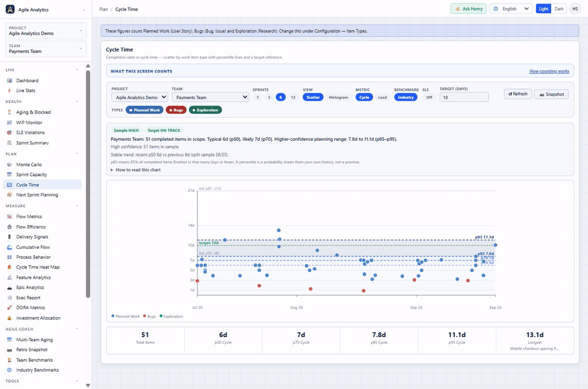Click the Ask Henry button
The height and width of the screenshot is (389, 588).
tap(468, 8)
